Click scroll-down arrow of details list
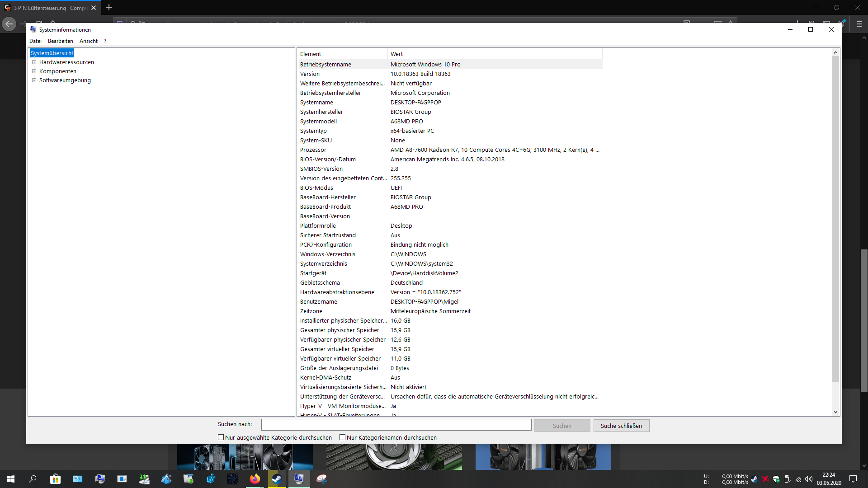868x488 pixels. point(835,412)
